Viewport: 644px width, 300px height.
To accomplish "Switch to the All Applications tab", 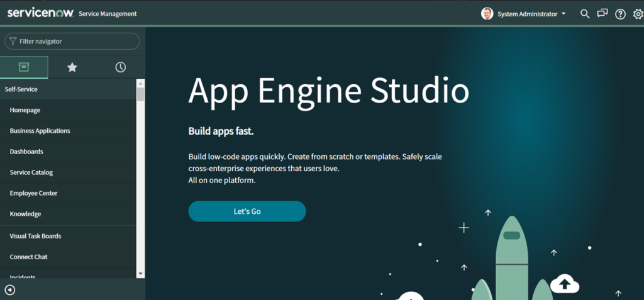I will pyautogui.click(x=24, y=67).
